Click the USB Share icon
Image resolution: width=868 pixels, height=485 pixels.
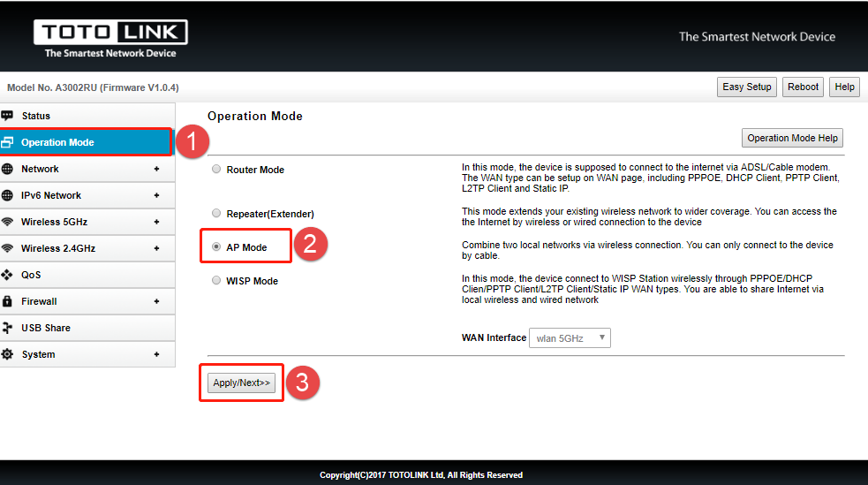pos(7,328)
